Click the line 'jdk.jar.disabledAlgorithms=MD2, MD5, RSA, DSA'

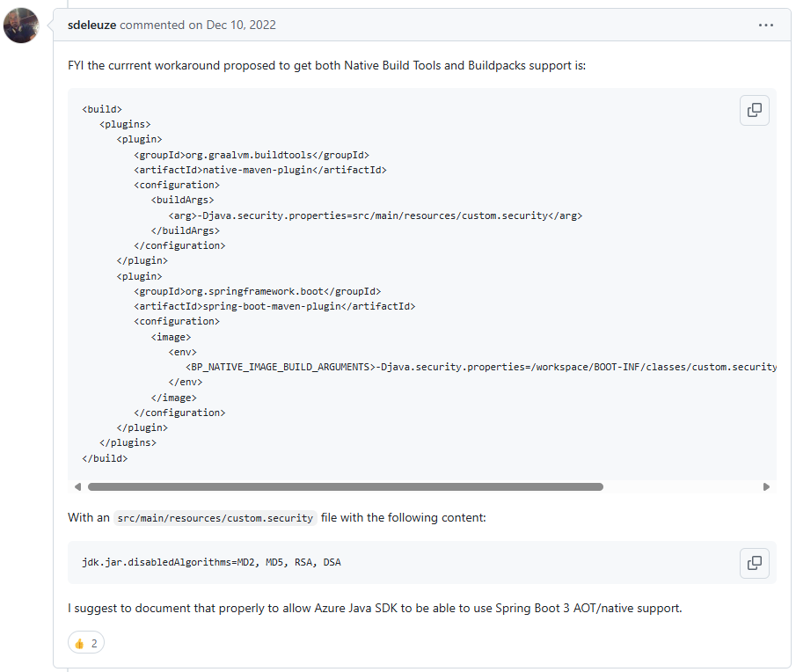(x=211, y=562)
